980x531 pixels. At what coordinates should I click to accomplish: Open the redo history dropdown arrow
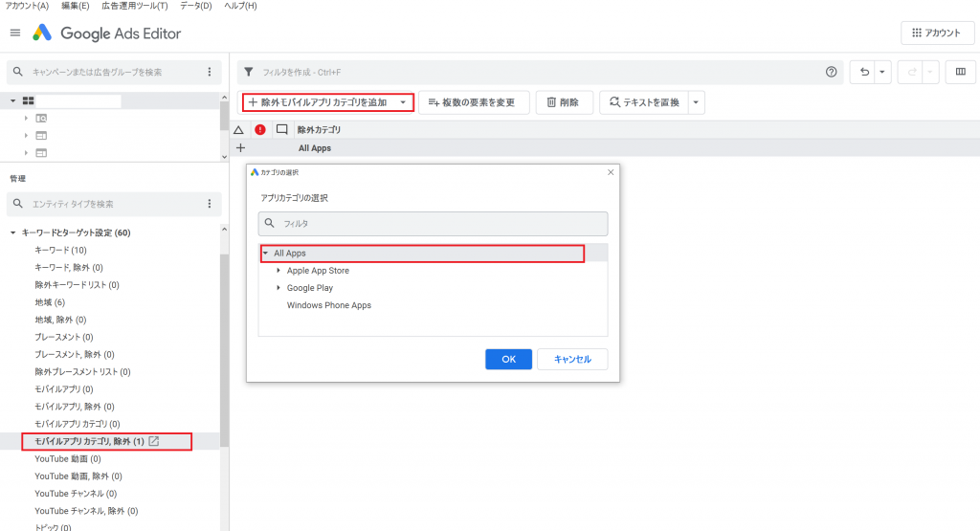930,72
